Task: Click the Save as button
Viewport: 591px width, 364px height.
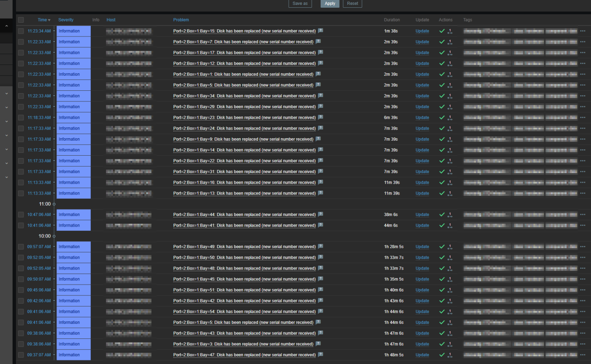Action: 300,4
